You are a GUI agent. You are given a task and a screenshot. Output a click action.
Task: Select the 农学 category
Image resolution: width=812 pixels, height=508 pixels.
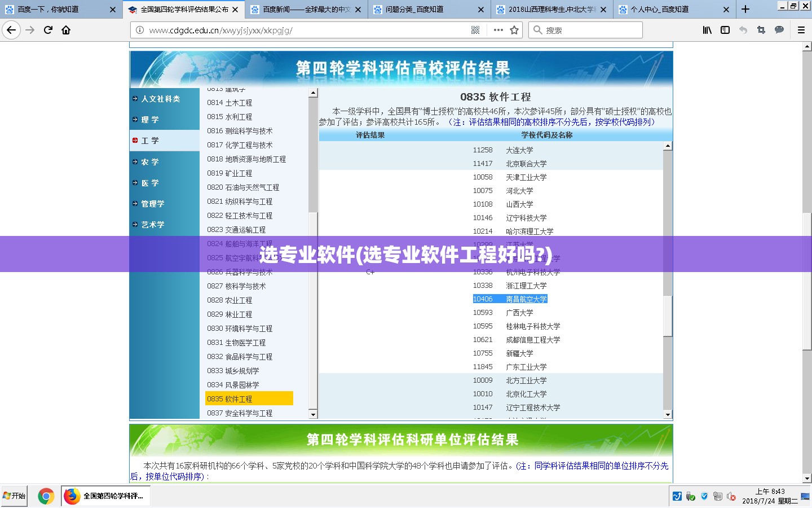pyautogui.click(x=150, y=162)
